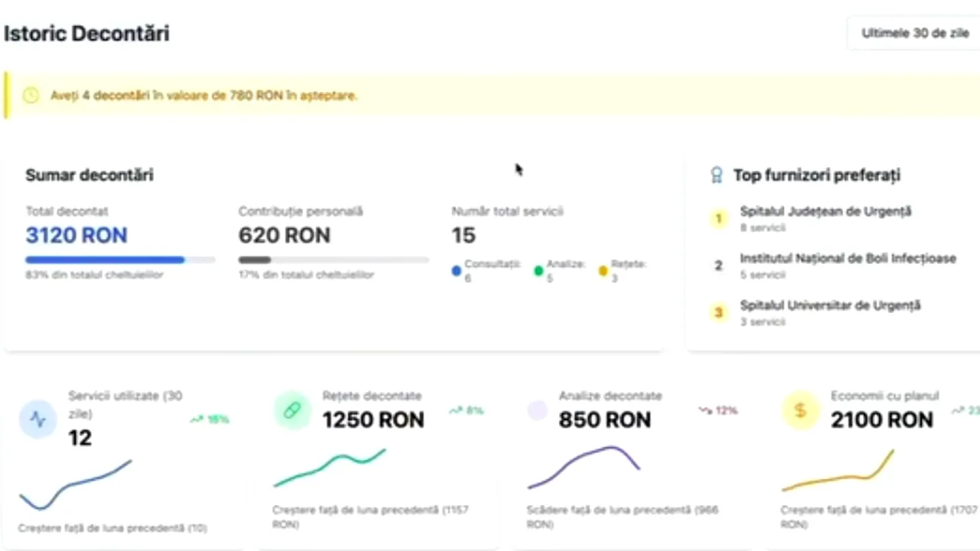Click the 3120 RON total amount
Viewport: 980px width, 551px height.
click(77, 235)
